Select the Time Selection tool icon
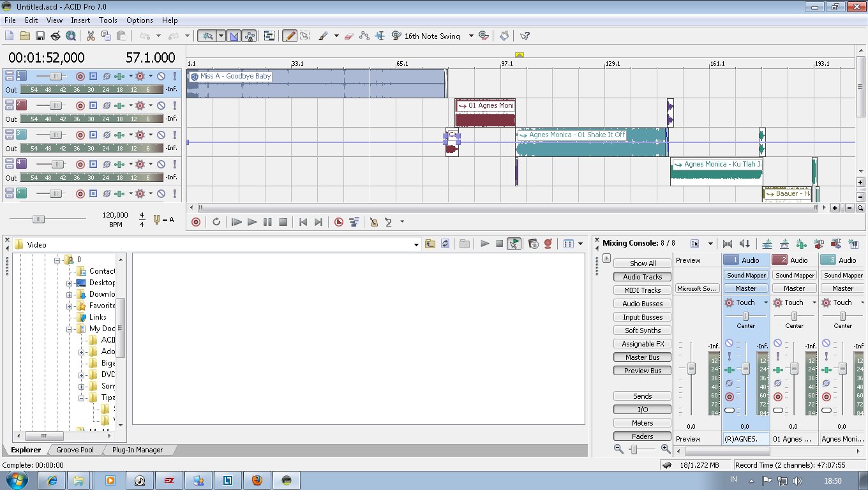 [x=380, y=36]
